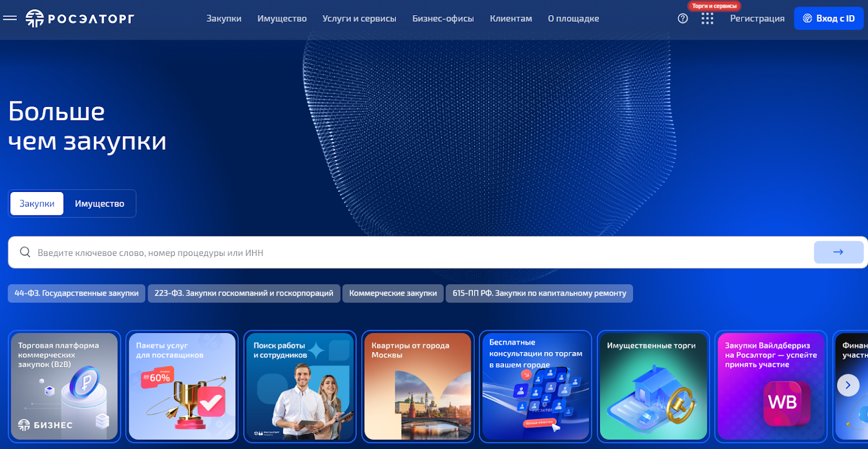Open the hamburger menu icon
The height and width of the screenshot is (449, 868).
coord(10,18)
